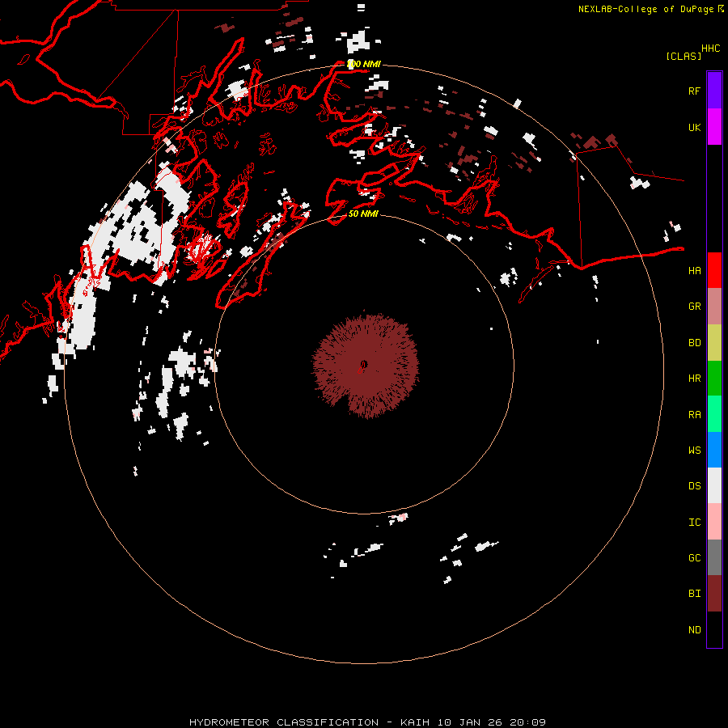This screenshot has height=728, width=728.
Task: Click the RF purple legend swatch
Action: click(x=714, y=91)
